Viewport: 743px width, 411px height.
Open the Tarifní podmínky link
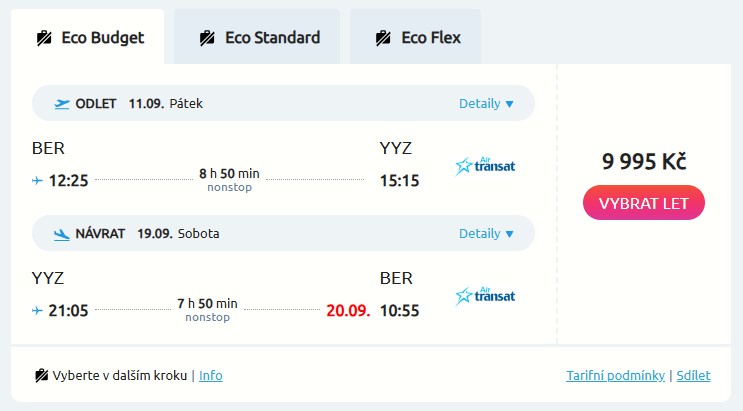click(615, 376)
